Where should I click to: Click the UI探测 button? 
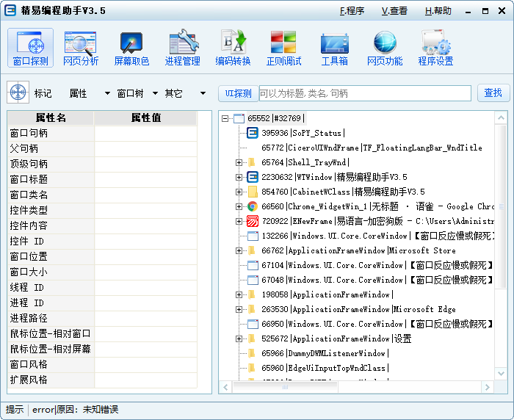238,93
